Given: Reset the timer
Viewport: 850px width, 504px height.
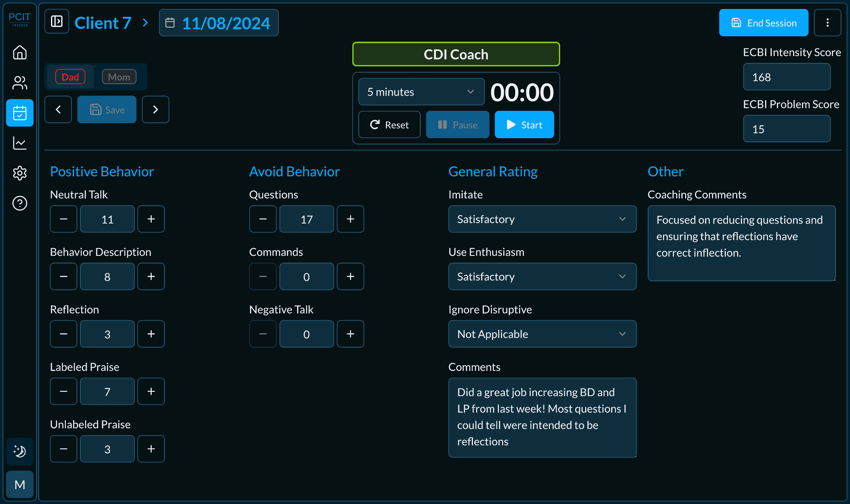Looking at the screenshot, I should tap(389, 125).
